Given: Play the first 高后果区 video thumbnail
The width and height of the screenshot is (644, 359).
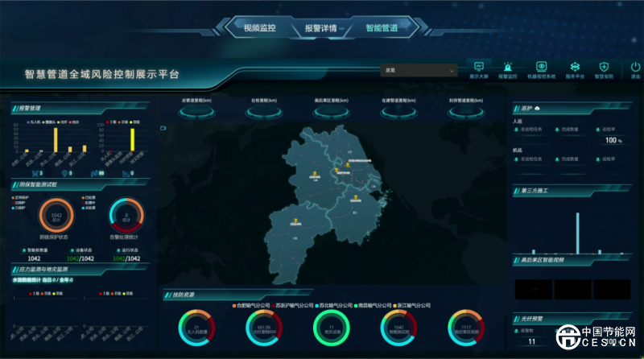Looking at the screenshot, I should (533, 290).
